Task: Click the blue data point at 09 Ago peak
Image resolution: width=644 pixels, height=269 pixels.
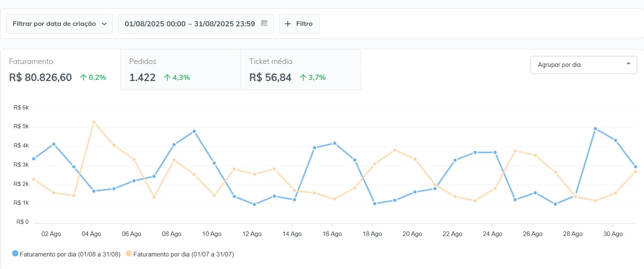Action: pyautogui.click(x=194, y=131)
